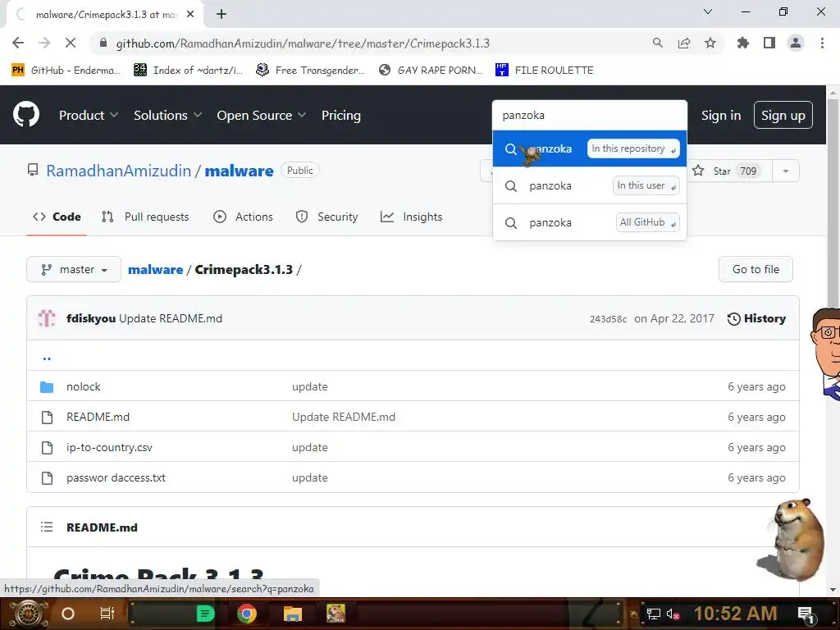Open the tab search chevron
This screenshot has height=630, width=840.
pyautogui.click(x=708, y=11)
